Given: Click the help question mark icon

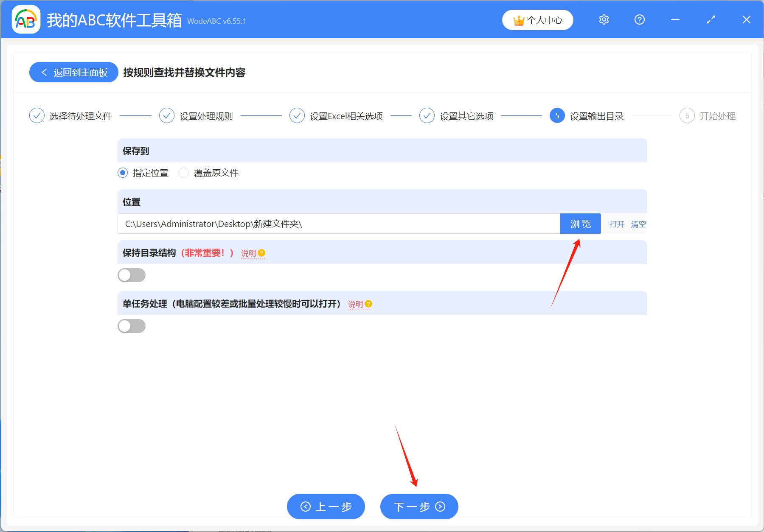Looking at the screenshot, I should [639, 20].
